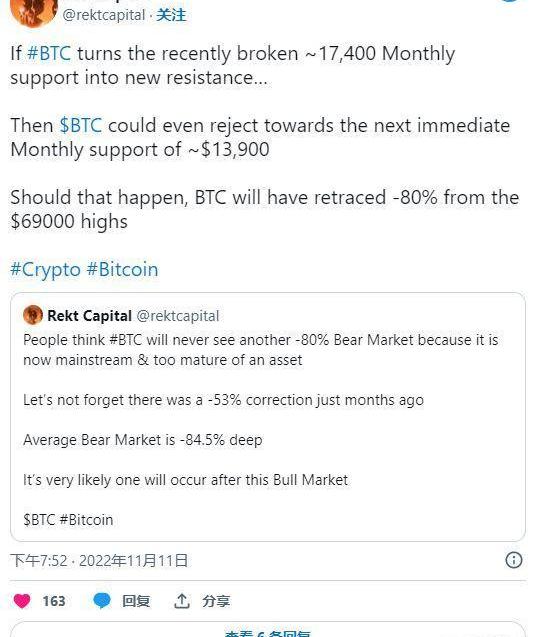The height and width of the screenshot is (637, 539).
Task: Open the #Bitcoin hashtag
Action: (122, 269)
